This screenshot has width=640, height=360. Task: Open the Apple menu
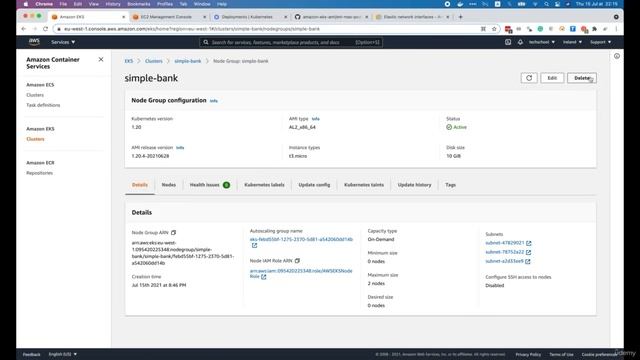click(x=26, y=4)
